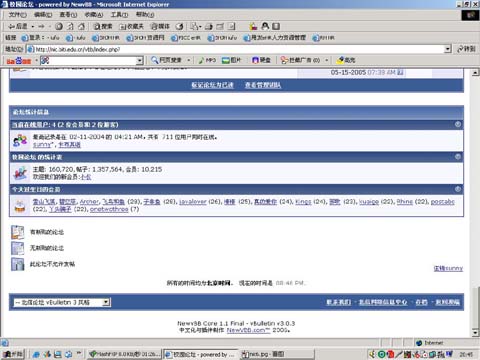480x360 pixels.
Task: Click the NewvBB.com link in footer
Action: coord(248,330)
